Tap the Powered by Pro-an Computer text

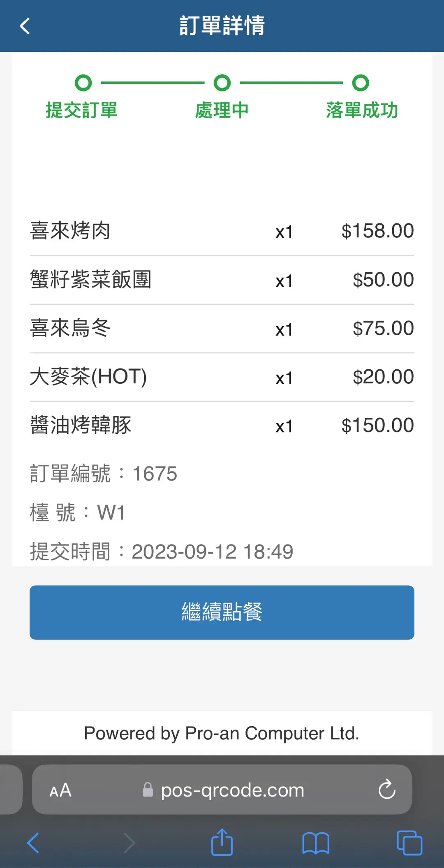tap(222, 733)
